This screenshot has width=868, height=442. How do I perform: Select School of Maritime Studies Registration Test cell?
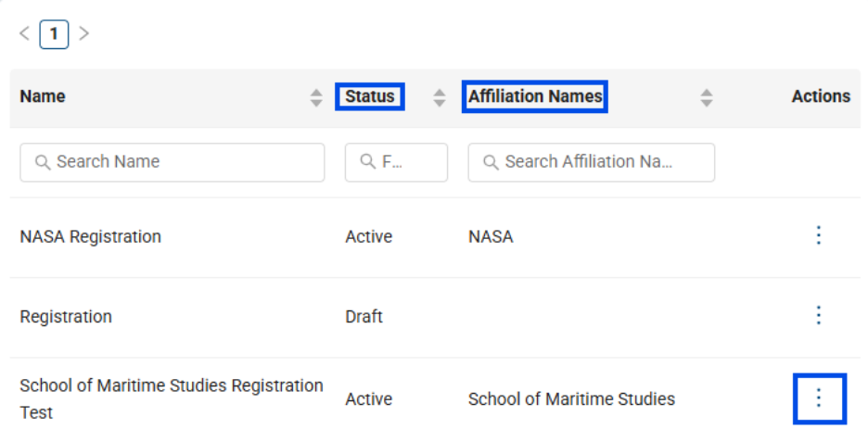point(172,398)
